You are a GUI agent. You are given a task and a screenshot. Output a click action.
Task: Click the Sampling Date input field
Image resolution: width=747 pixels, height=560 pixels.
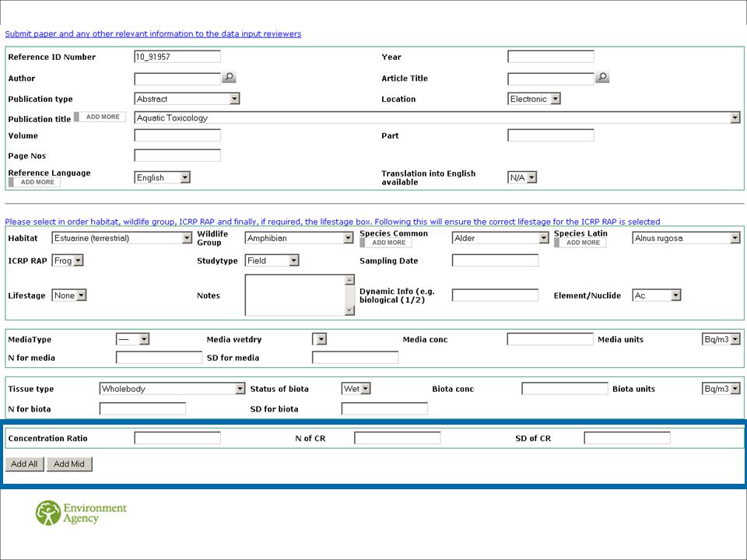coord(495,261)
